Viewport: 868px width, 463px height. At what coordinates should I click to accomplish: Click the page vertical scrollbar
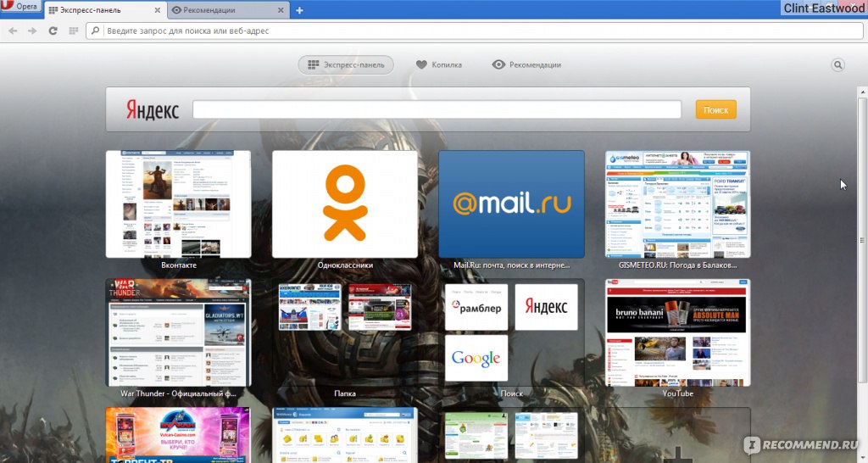coord(862,239)
